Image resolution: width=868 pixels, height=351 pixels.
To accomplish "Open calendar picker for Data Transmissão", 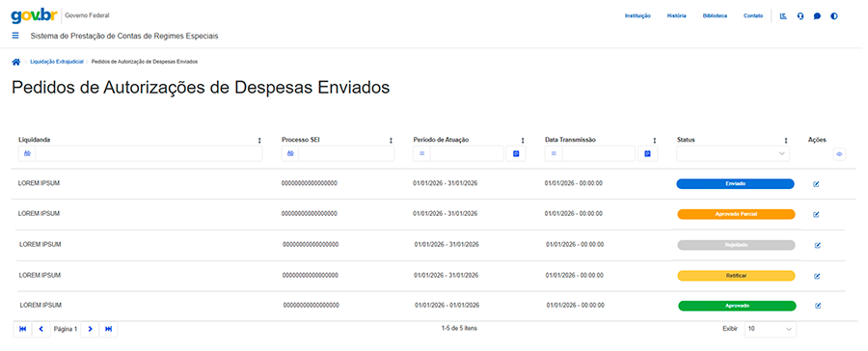I will pos(648,153).
